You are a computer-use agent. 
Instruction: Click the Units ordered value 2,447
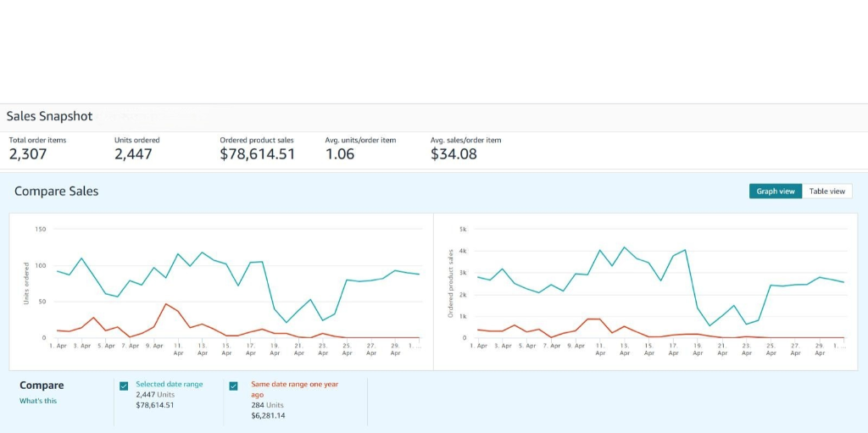tap(133, 154)
